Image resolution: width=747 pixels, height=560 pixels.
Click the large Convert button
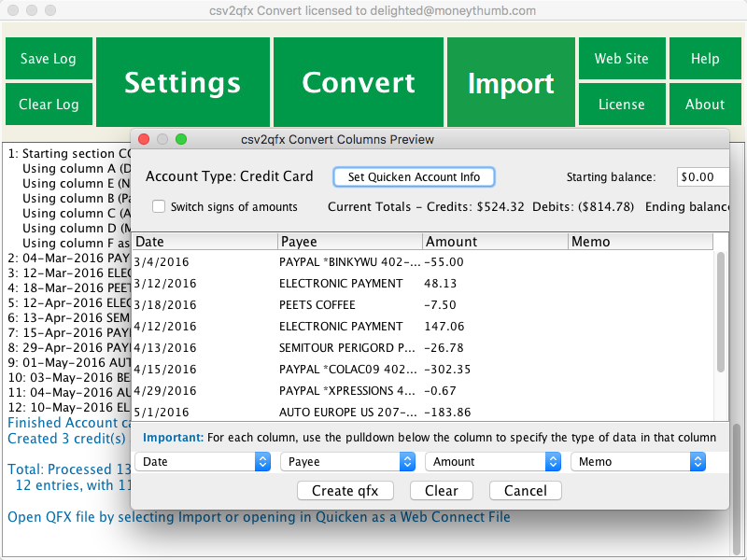point(359,82)
